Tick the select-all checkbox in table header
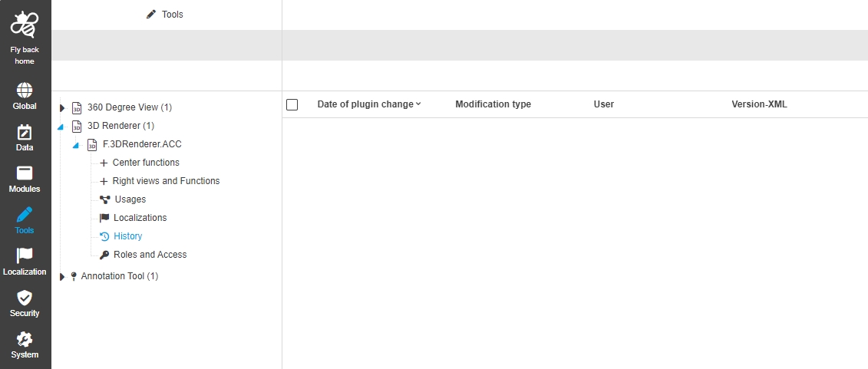868x369 pixels. pyautogui.click(x=292, y=104)
